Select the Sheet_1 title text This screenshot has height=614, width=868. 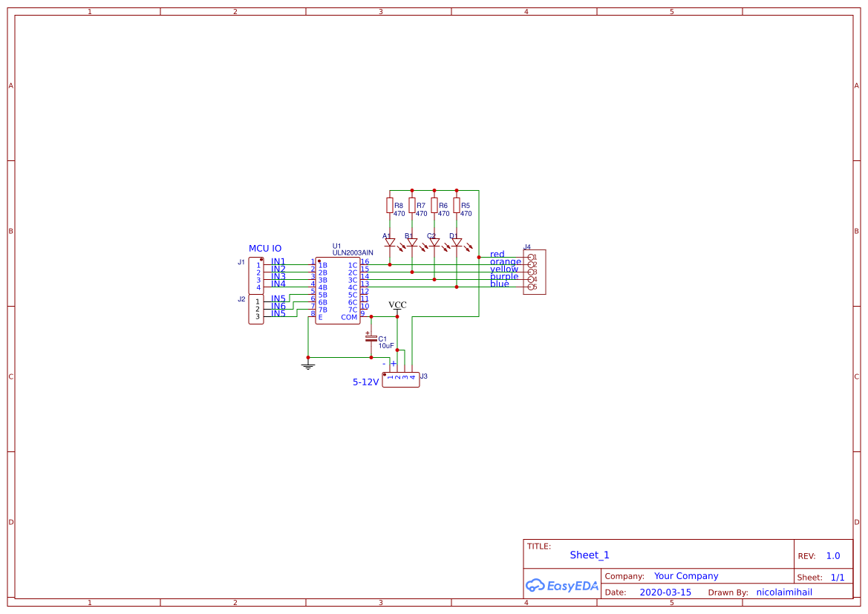590,555
